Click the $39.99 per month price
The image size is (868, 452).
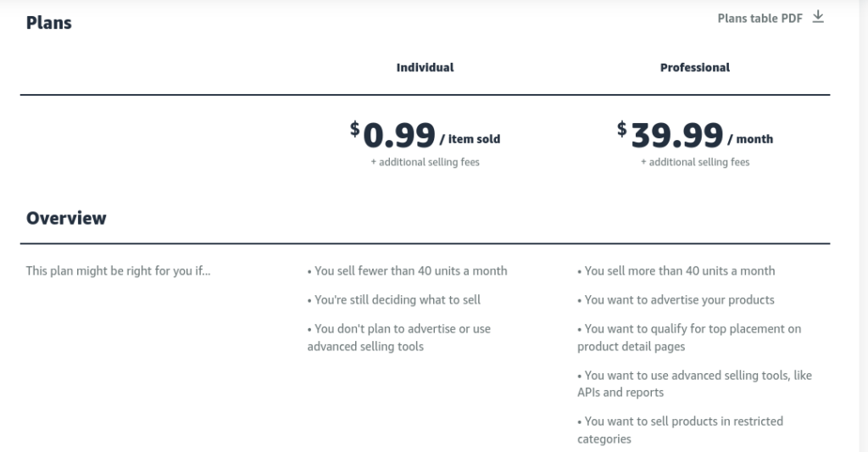click(x=695, y=135)
